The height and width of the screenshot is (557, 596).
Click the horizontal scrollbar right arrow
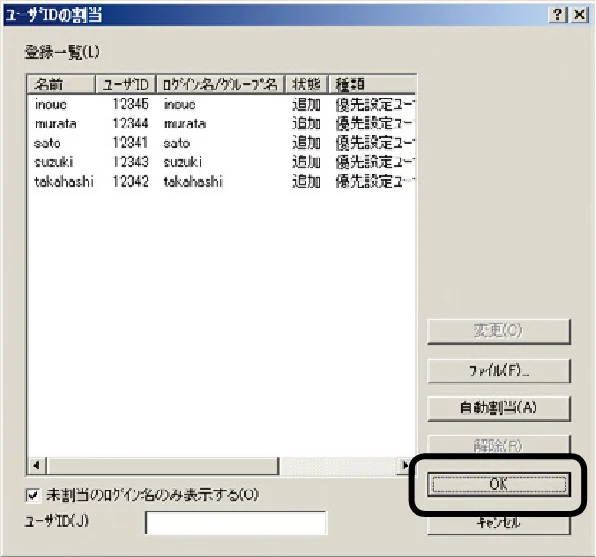(x=405, y=465)
